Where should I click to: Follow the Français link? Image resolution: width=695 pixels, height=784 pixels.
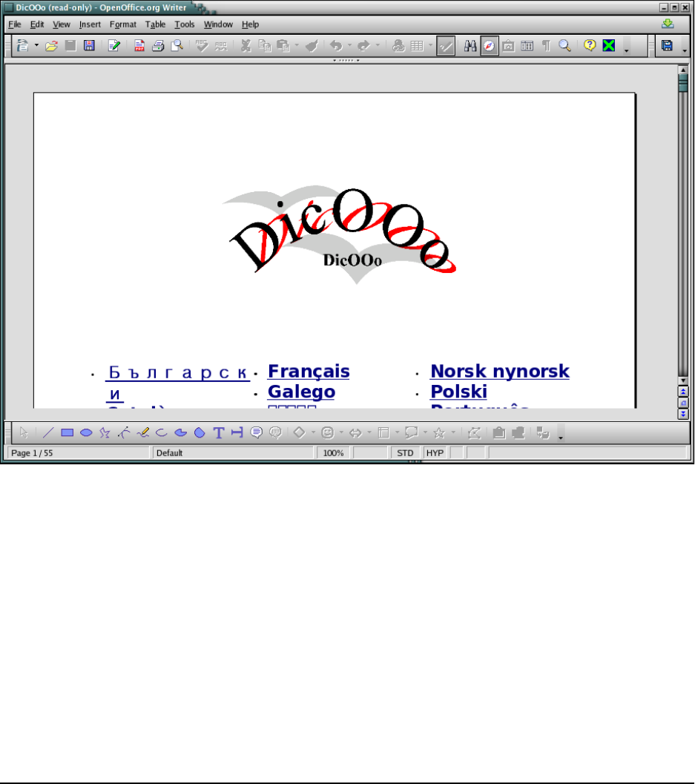tap(309, 372)
